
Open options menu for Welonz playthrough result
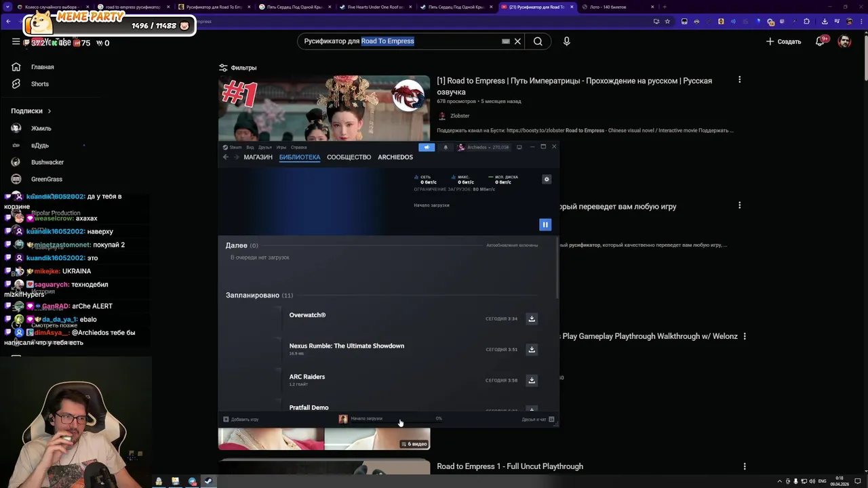coord(745,336)
